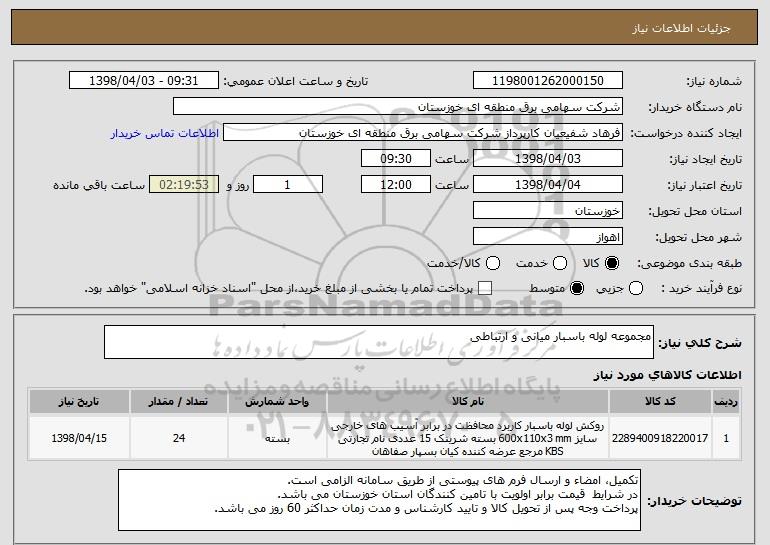Click the استان محل تحویل خوزستان field
This screenshot has height=545, width=770.
tap(548, 211)
